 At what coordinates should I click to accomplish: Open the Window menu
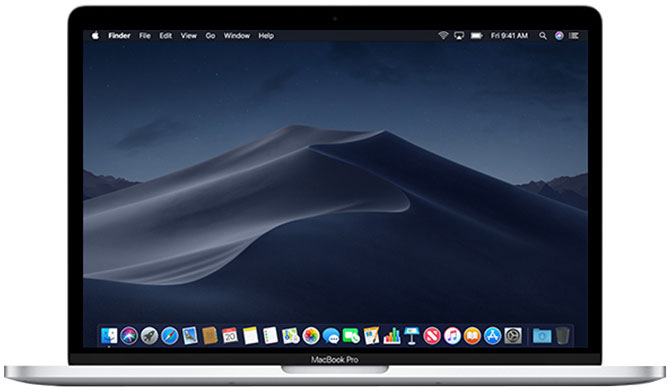click(237, 36)
